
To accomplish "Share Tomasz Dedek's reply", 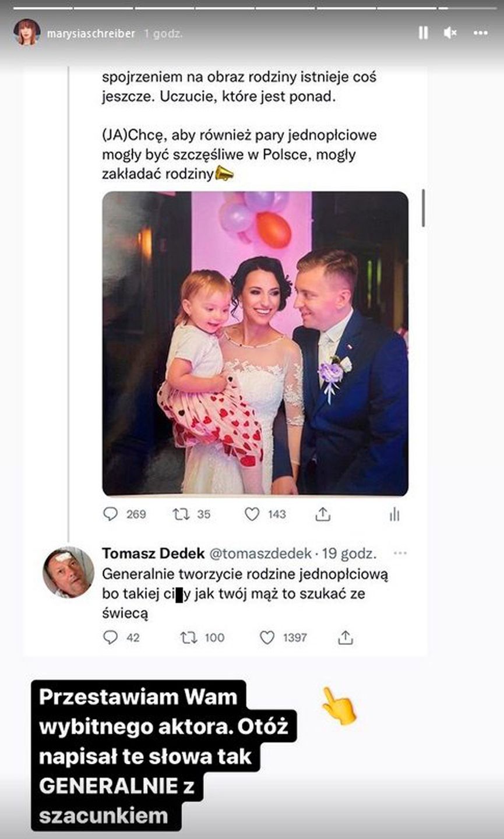I will (x=346, y=637).
